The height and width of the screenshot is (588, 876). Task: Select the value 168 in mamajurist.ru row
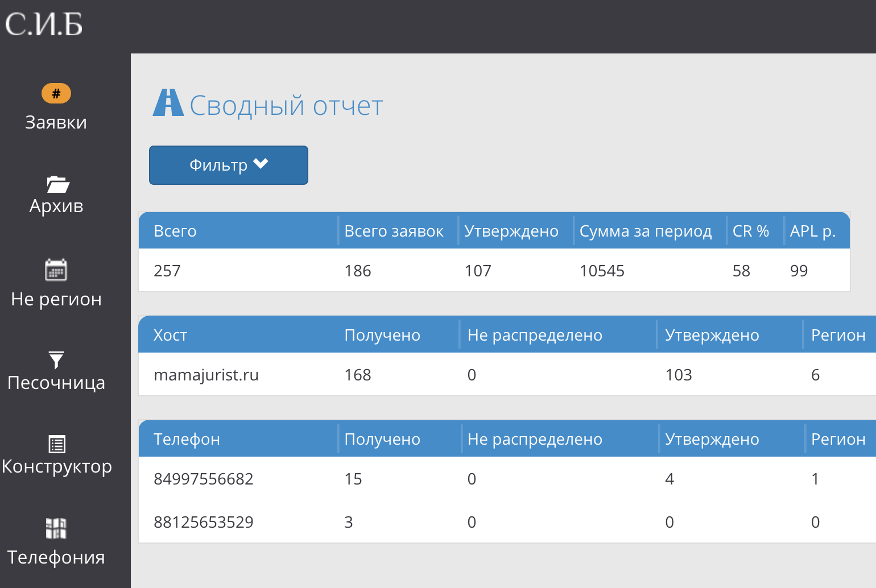pyautogui.click(x=358, y=375)
